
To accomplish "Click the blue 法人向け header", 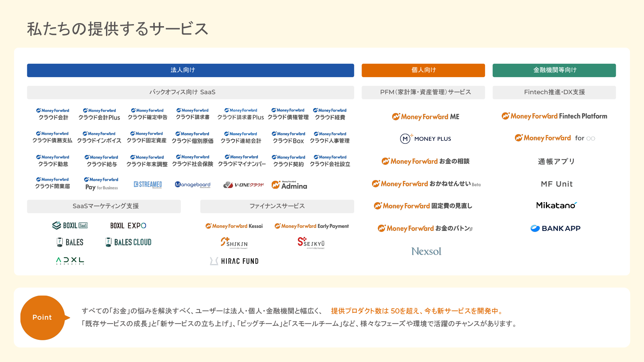I will point(191,70).
